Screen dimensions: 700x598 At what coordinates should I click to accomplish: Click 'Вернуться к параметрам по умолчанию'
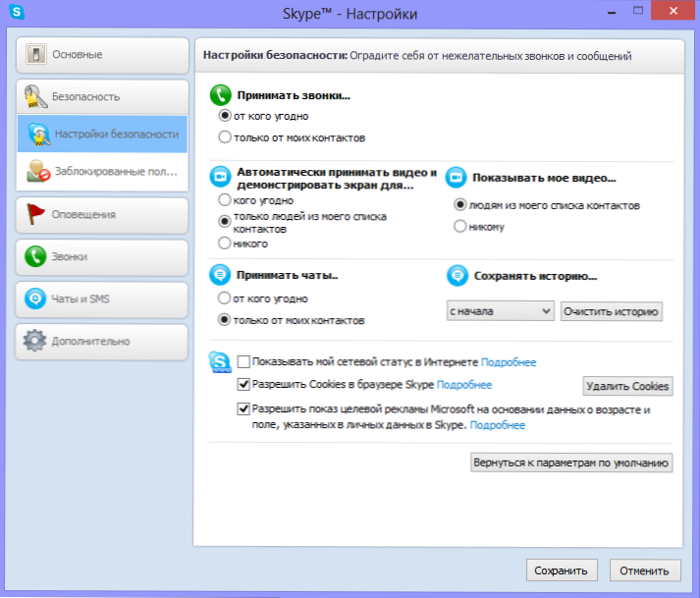571,462
